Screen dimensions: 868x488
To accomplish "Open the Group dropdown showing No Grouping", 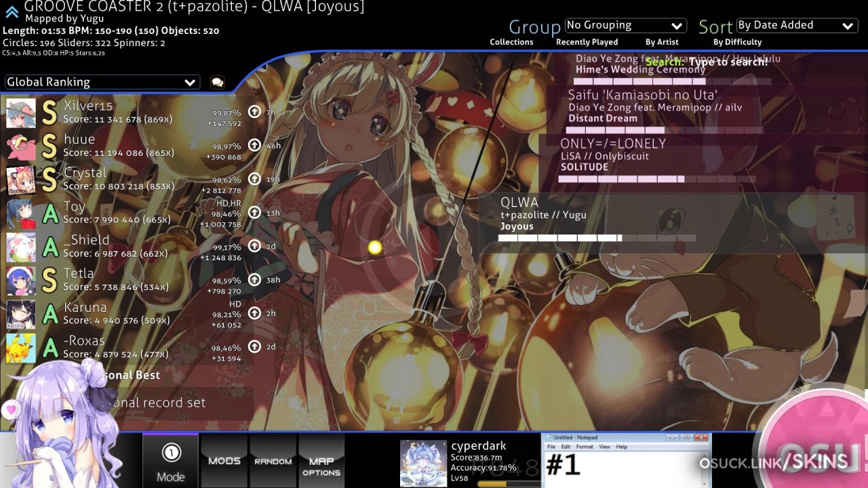I will [625, 25].
